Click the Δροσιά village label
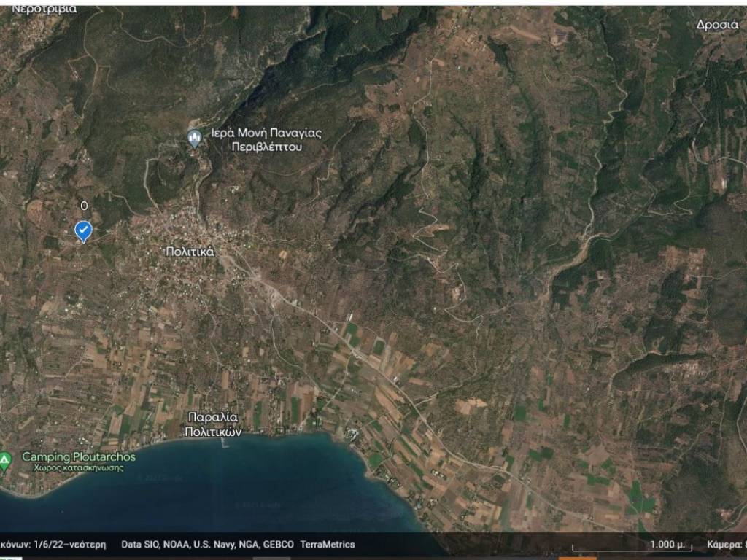 click(x=717, y=24)
